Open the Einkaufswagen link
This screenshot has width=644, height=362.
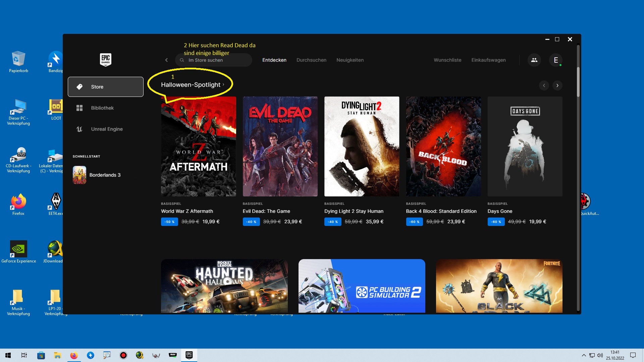coord(488,60)
